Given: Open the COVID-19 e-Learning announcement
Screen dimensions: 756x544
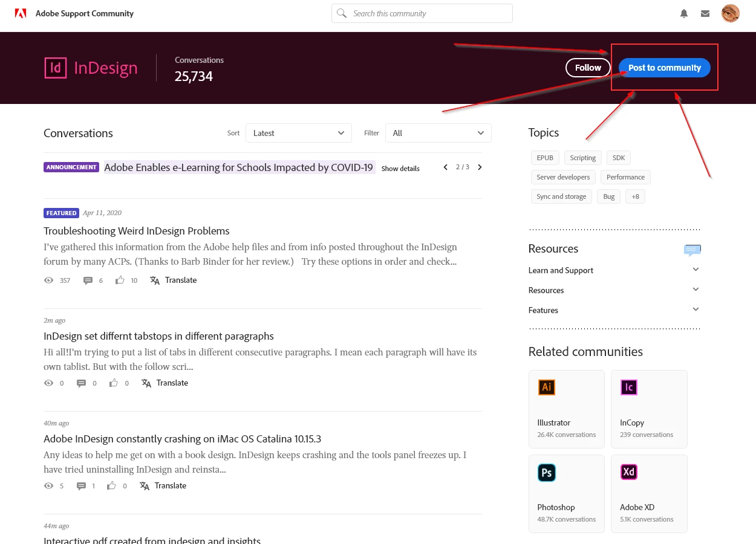Looking at the screenshot, I should coord(240,167).
